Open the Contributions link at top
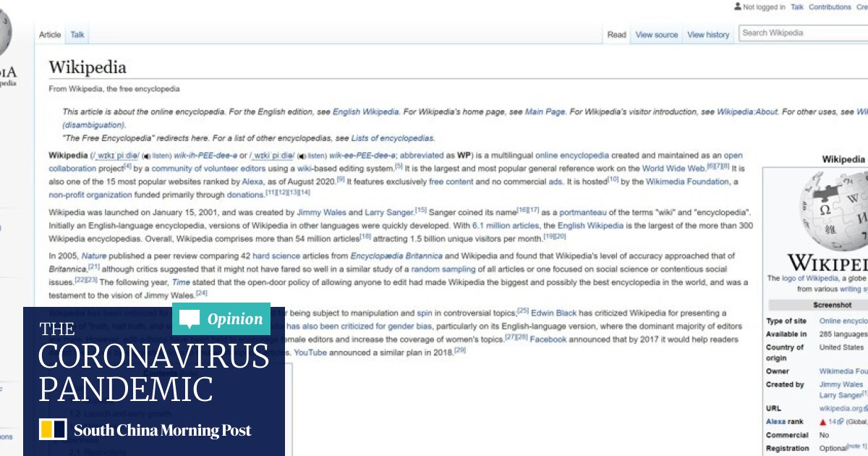 pos(830,7)
